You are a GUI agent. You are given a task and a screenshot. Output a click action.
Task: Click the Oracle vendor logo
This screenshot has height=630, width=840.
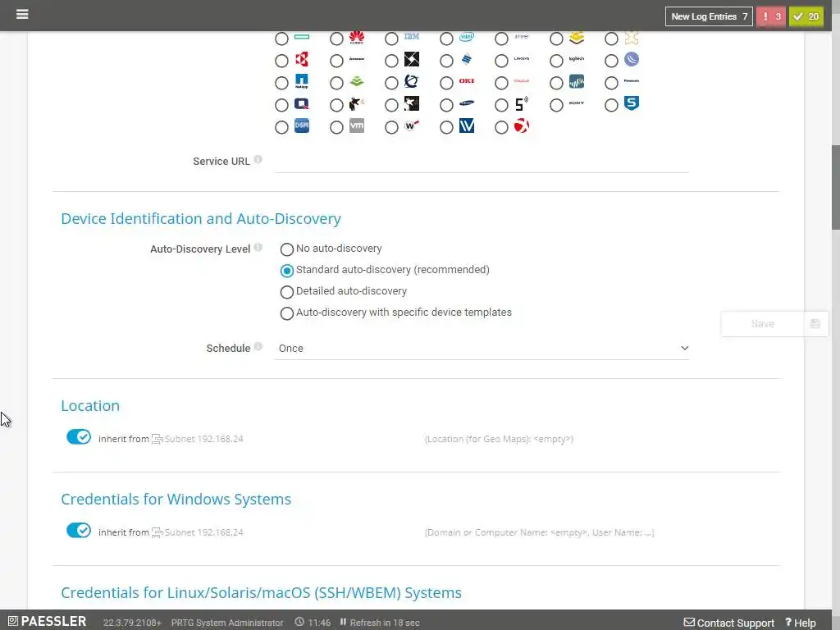pyautogui.click(x=521, y=81)
